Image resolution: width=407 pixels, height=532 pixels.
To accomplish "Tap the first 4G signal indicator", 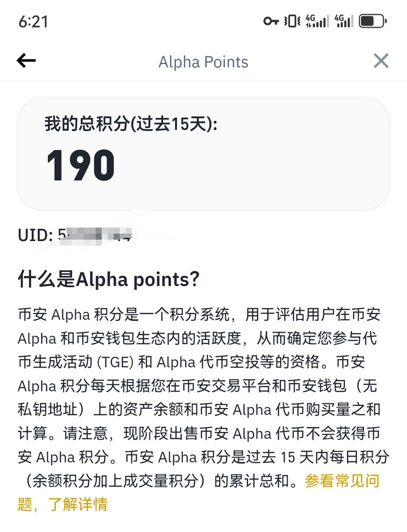I will click(317, 21).
